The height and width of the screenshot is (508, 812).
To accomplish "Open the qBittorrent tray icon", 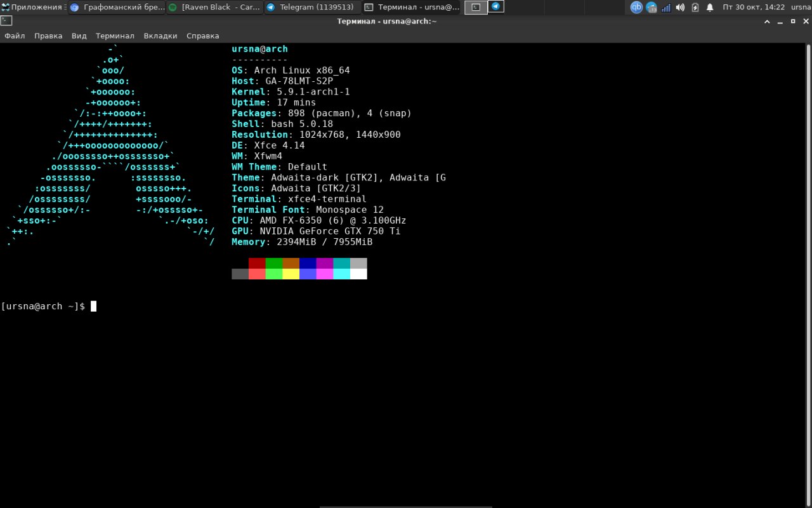I will coord(636,7).
